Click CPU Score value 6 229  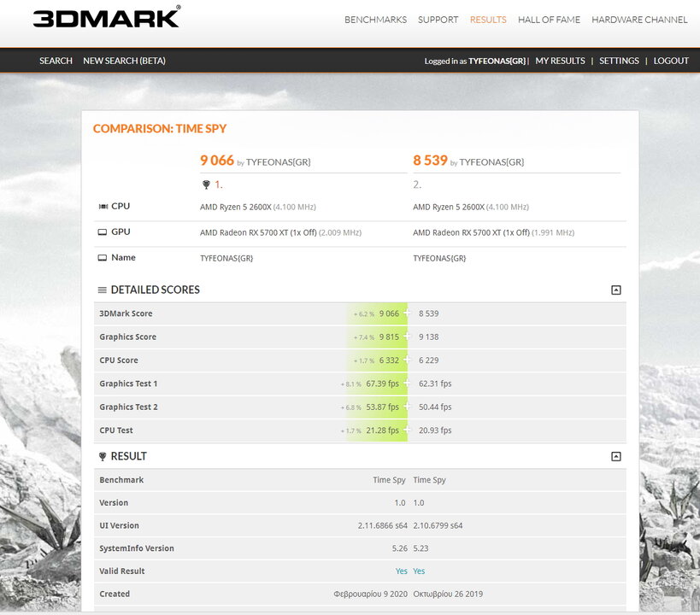pyautogui.click(x=428, y=360)
